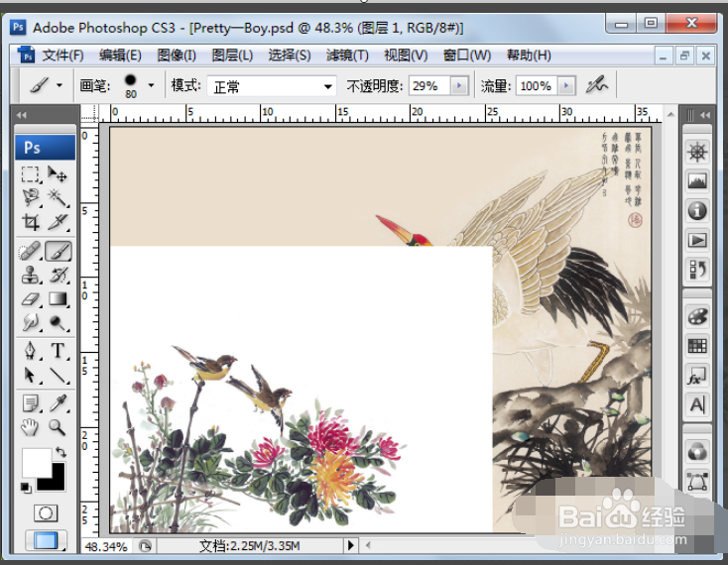Click the zoom 48.34% field
728x565 pixels.
[x=106, y=546]
